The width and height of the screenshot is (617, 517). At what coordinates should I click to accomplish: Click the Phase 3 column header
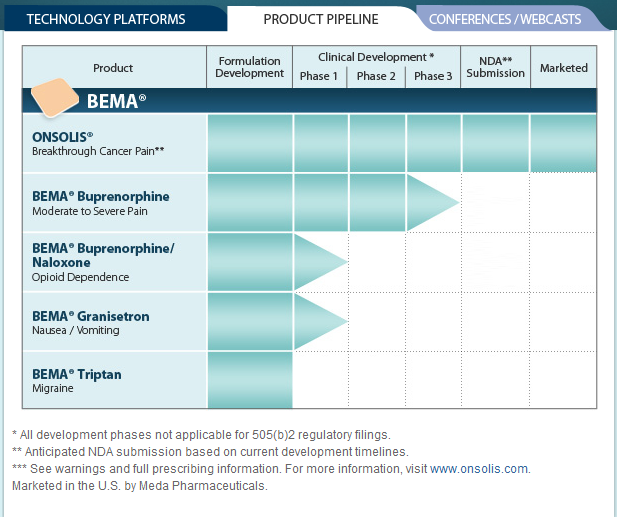coord(433,76)
